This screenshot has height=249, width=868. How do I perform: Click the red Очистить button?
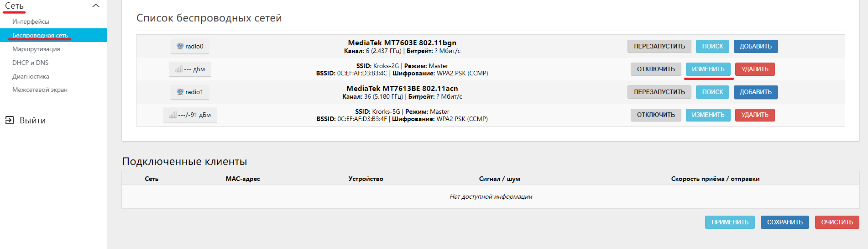pos(837,222)
